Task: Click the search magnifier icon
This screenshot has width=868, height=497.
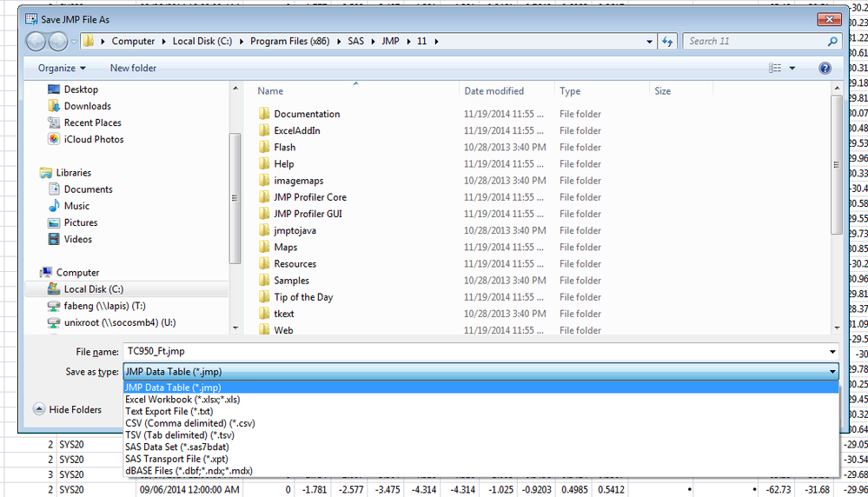Action: coord(832,42)
